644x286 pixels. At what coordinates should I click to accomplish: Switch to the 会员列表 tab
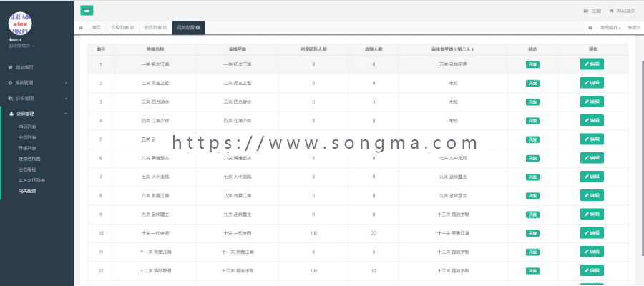155,28
